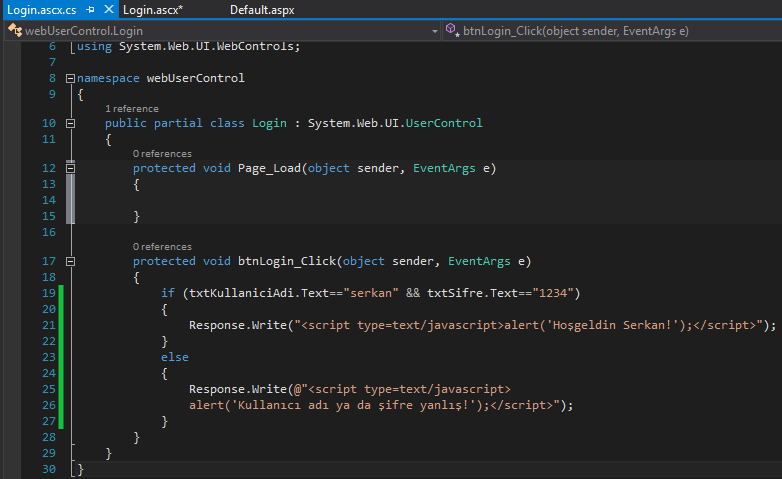Click 'using System.Web.UI.WebControls;' on line 6
The image size is (782, 479).
pos(189,46)
